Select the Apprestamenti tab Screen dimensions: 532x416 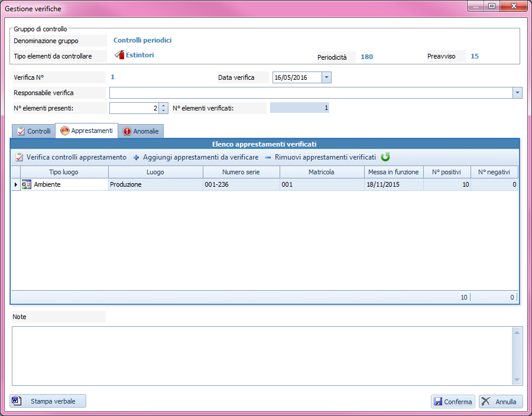[86, 131]
